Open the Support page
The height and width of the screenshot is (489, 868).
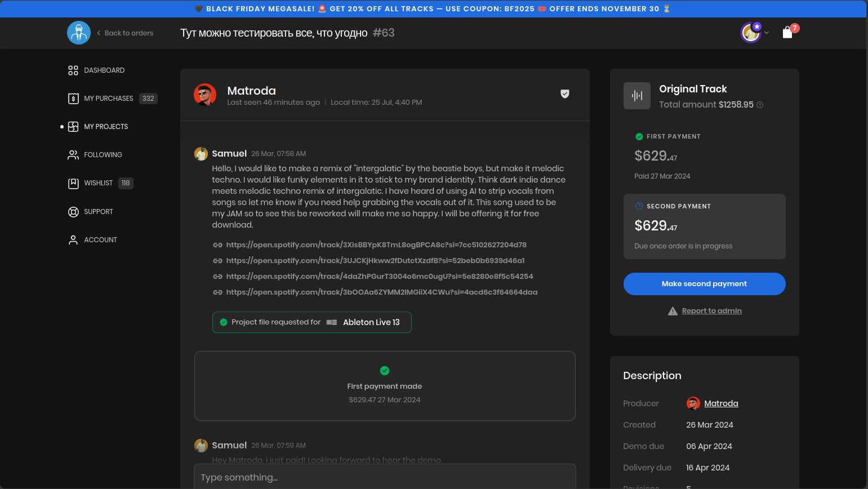98,212
